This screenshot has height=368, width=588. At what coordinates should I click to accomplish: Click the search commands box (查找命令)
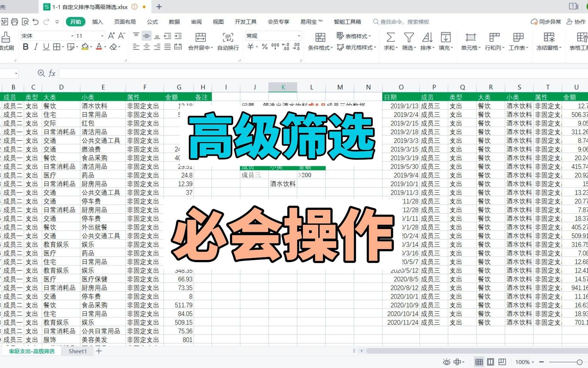402,22
